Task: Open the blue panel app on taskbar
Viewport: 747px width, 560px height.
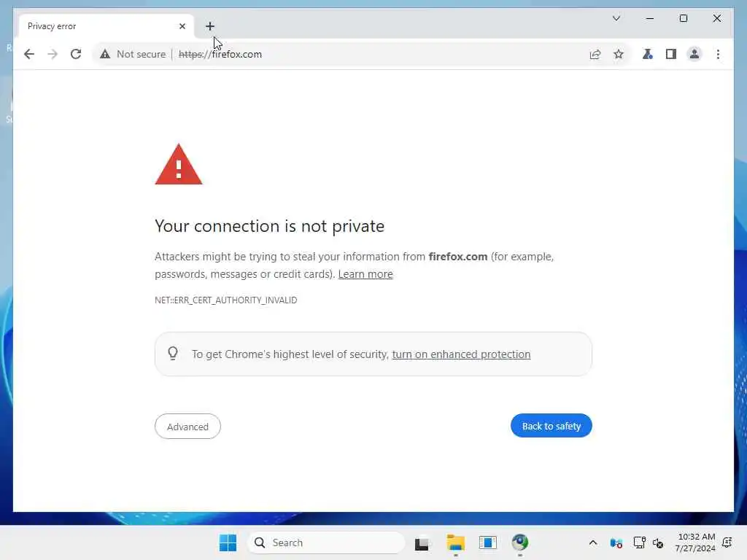Action: (488, 542)
